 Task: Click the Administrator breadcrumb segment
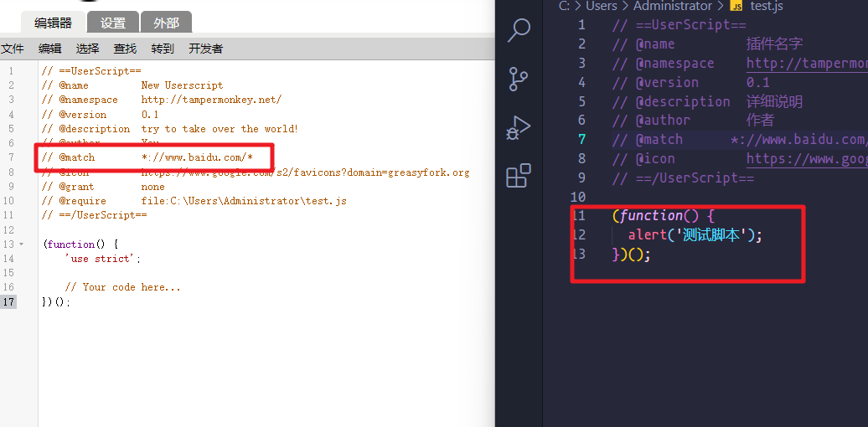click(x=672, y=6)
